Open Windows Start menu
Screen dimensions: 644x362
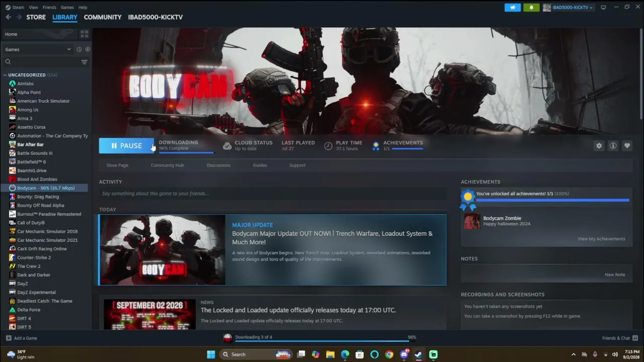pyautogui.click(x=211, y=354)
